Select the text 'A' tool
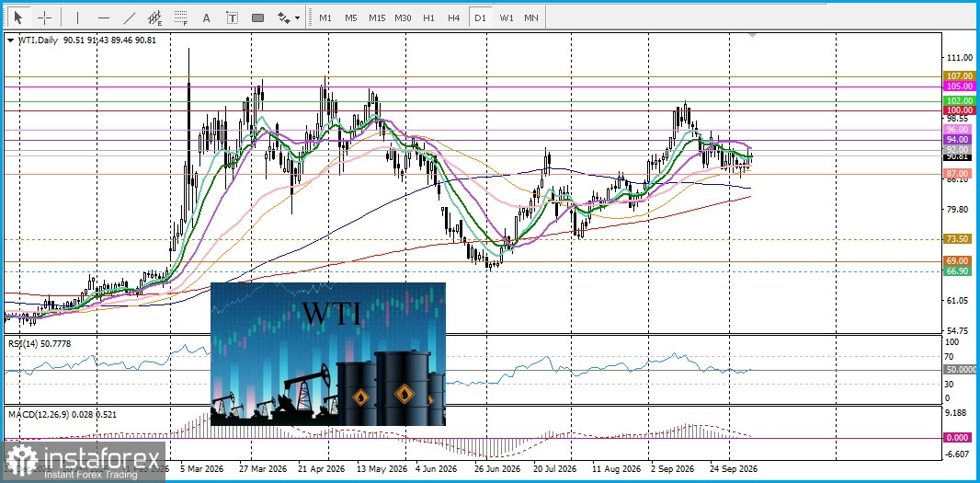The image size is (980, 483). [x=206, y=18]
